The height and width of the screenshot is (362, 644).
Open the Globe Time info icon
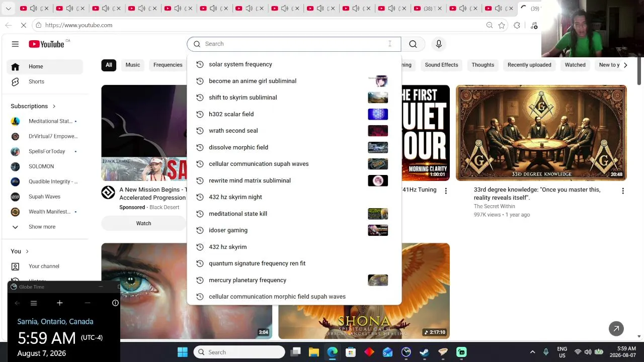coord(115,303)
